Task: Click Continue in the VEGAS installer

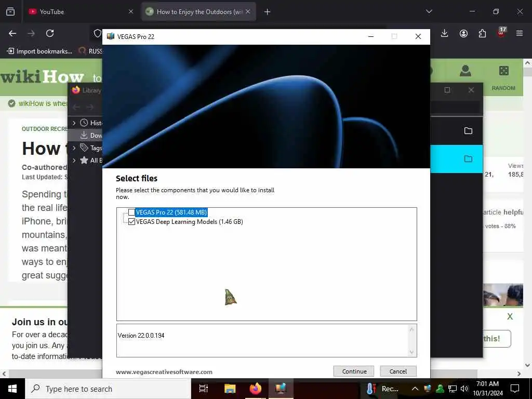Action: [353, 371]
